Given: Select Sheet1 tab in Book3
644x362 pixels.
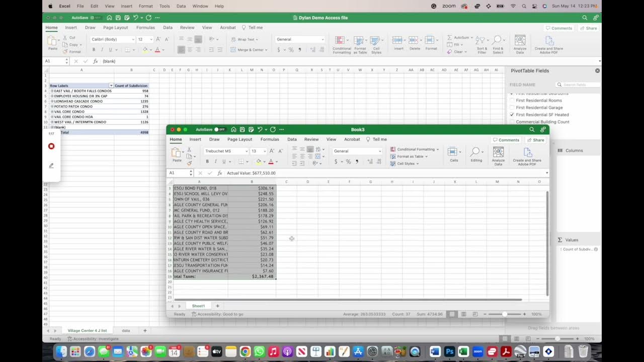Looking at the screenshot, I should pos(198,306).
